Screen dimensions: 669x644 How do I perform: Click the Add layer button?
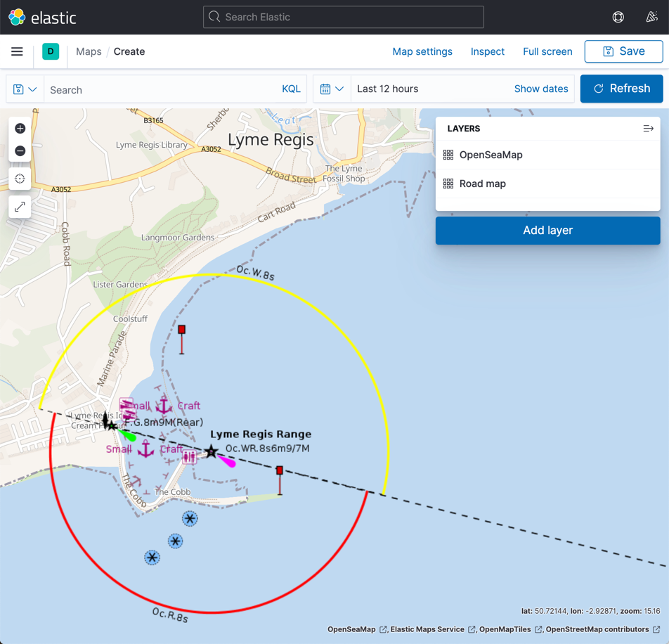click(x=547, y=231)
